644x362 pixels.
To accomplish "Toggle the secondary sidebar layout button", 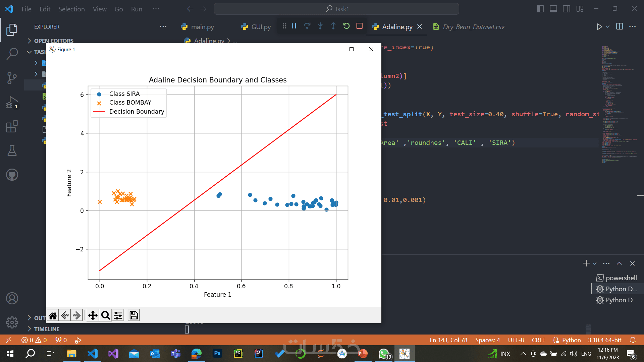I will [x=567, y=9].
